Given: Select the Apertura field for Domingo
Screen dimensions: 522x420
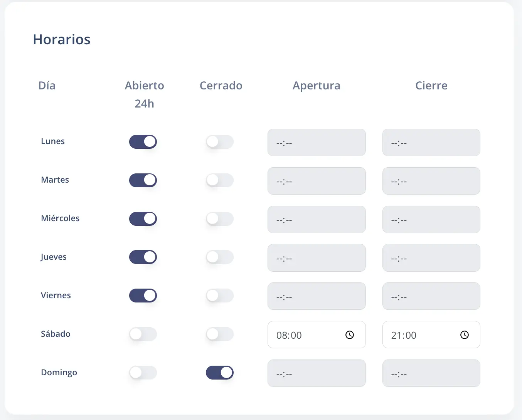Looking at the screenshot, I should (x=316, y=373).
